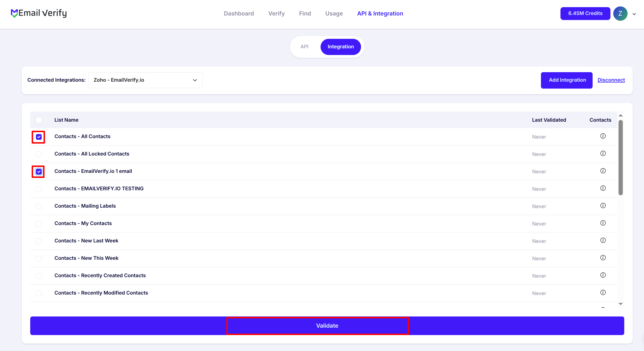The height and width of the screenshot is (351, 644).
Task: Expand the account menu chevron
Action: point(634,14)
